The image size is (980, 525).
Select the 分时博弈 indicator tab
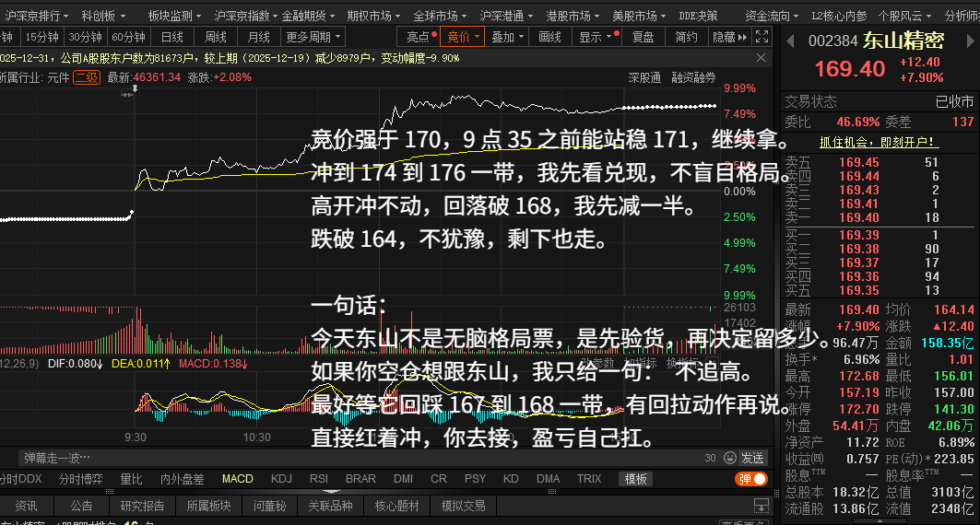click(80, 479)
